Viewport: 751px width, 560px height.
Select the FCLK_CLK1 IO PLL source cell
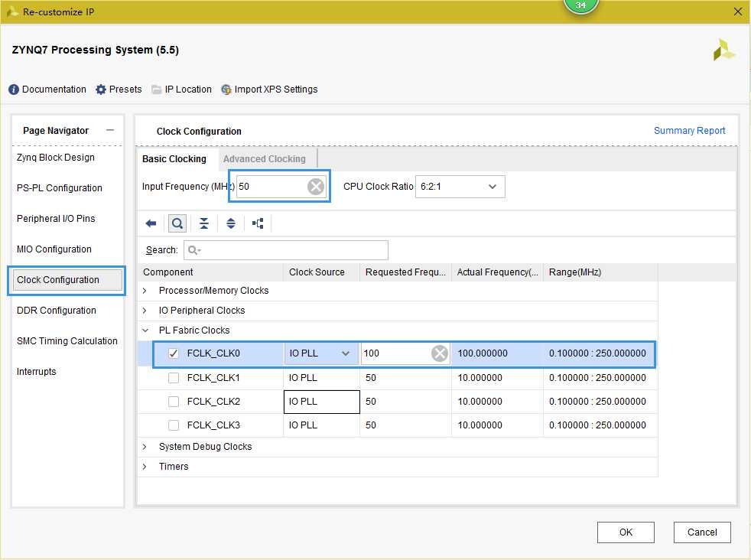coord(321,378)
